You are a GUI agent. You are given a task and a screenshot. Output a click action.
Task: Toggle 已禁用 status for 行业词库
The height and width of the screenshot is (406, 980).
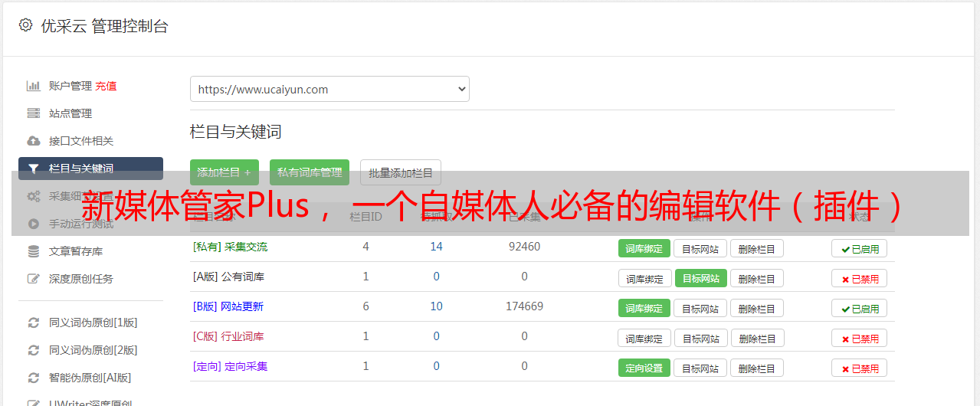(x=860, y=338)
